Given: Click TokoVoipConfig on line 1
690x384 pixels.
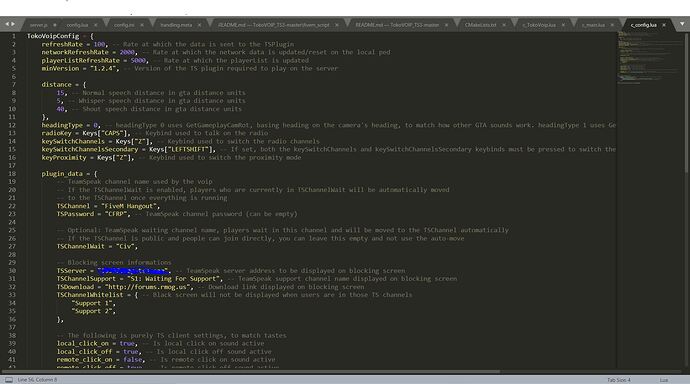Looking at the screenshot, I should click(53, 36).
